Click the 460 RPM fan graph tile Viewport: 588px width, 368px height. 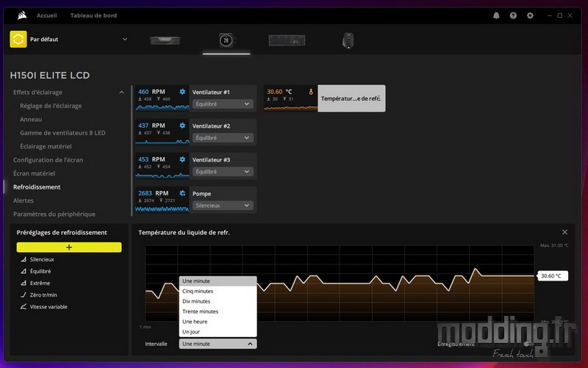point(162,98)
